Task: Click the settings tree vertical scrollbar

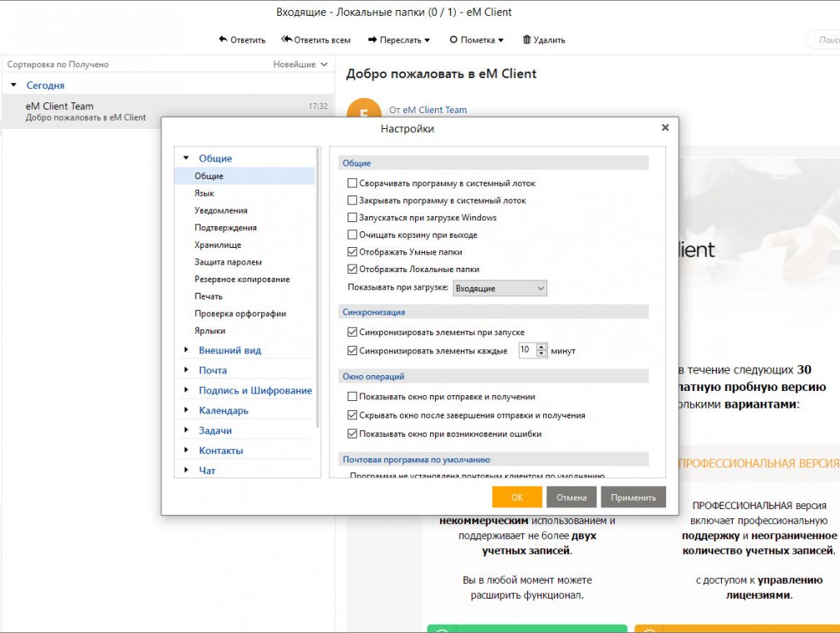Action: point(318,288)
